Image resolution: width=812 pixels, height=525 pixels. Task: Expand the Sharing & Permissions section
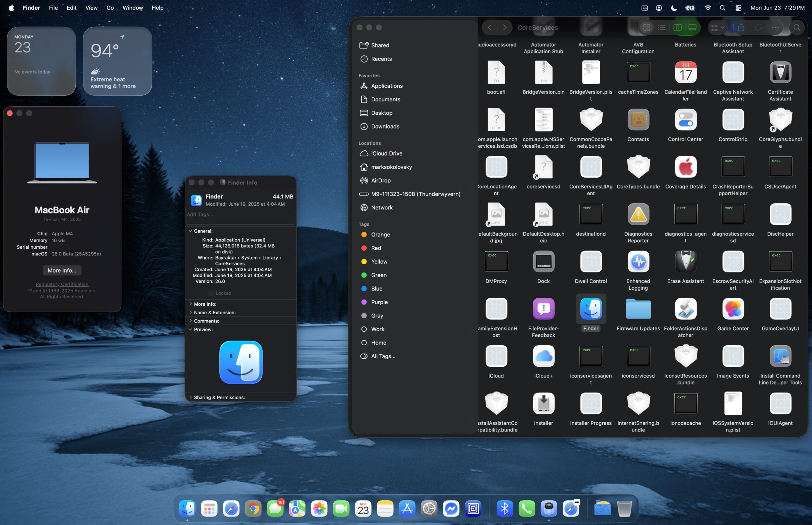click(191, 397)
